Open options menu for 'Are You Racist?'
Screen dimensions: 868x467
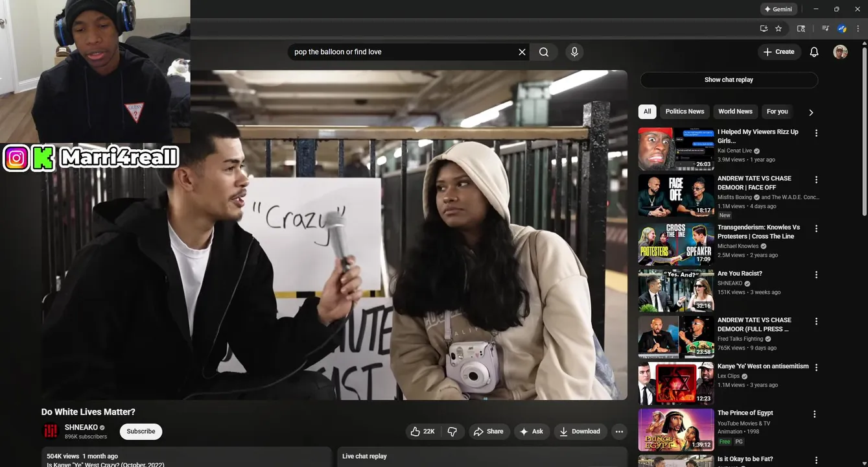(816, 274)
